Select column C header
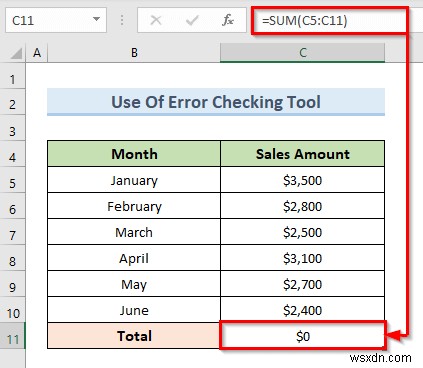Viewport: 423px width, 368px height. 303,53
